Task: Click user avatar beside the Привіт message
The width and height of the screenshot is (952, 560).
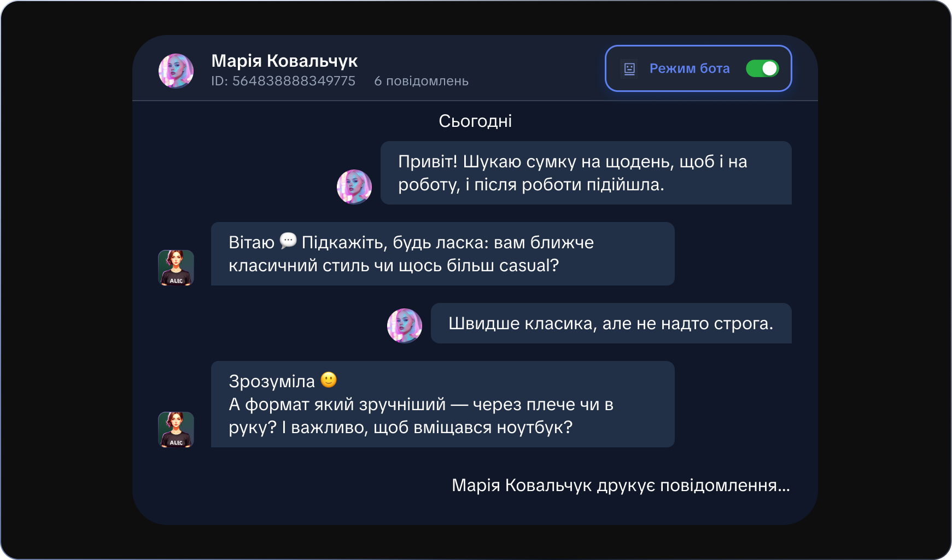Action: click(x=354, y=186)
